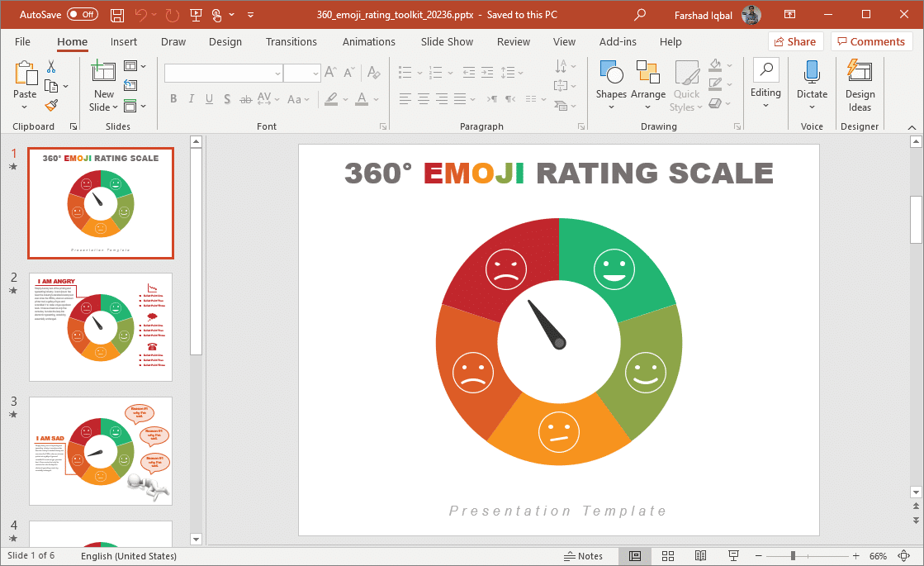Viewport: 924px width, 566px height.
Task: Click the Share button
Action: coord(795,42)
